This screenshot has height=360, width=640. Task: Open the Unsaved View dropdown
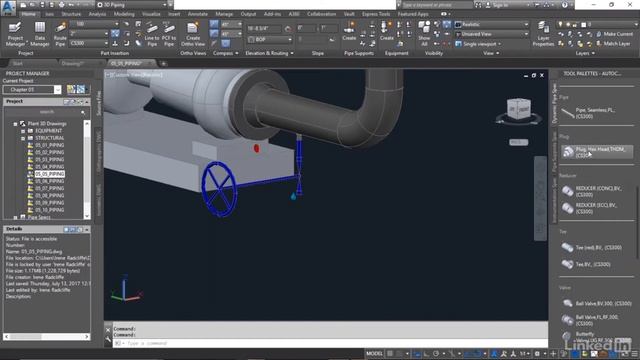(491, 34)
